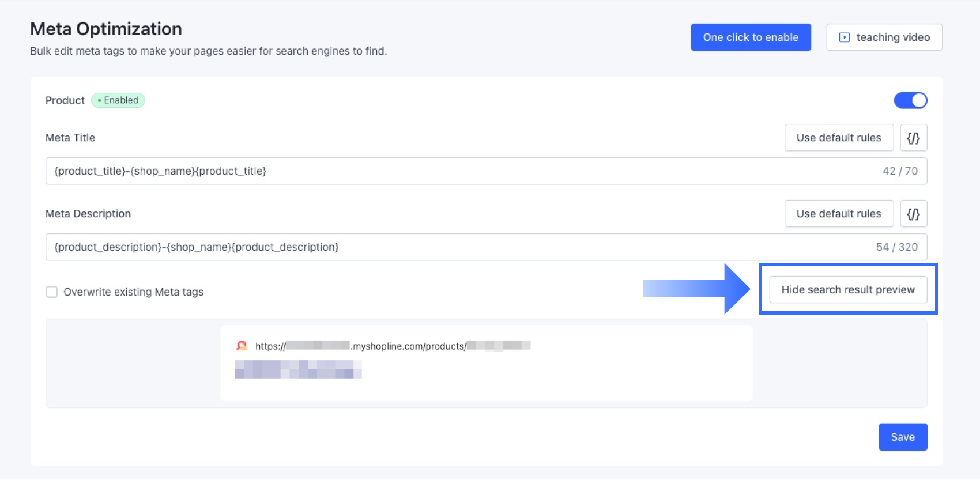Open variable picker for Meta Title

coord(913,138)
